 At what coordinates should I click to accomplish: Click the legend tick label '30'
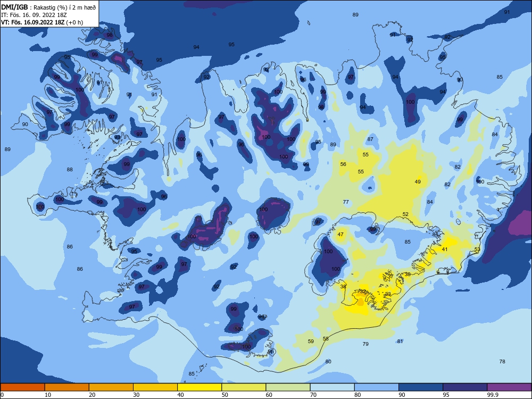click(136, 395)
